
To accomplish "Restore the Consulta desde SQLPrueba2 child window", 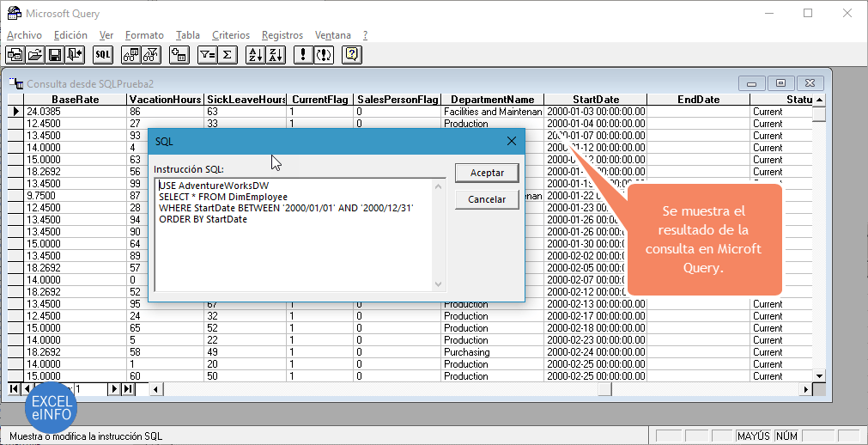I will (x=780, y=83).
